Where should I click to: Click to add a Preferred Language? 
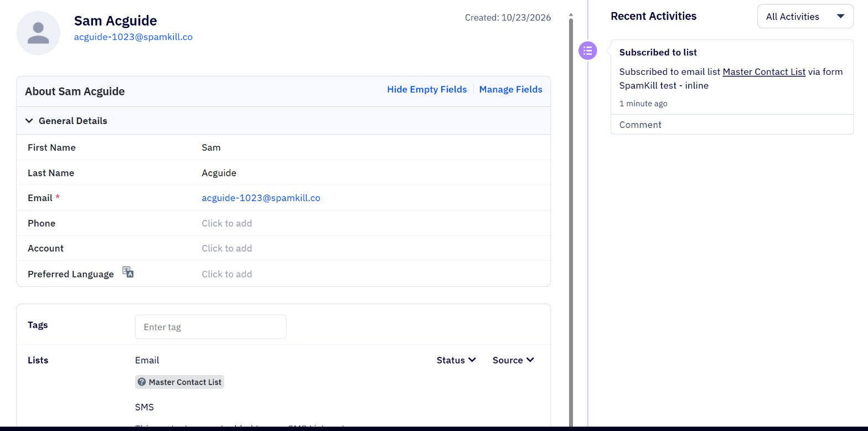tap(227, 274)
